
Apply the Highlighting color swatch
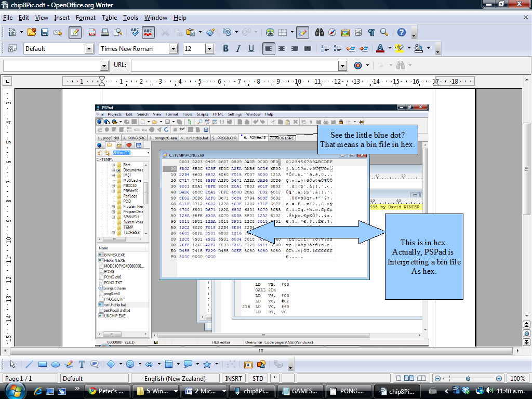pyautogui.click(x=400, y=48)
